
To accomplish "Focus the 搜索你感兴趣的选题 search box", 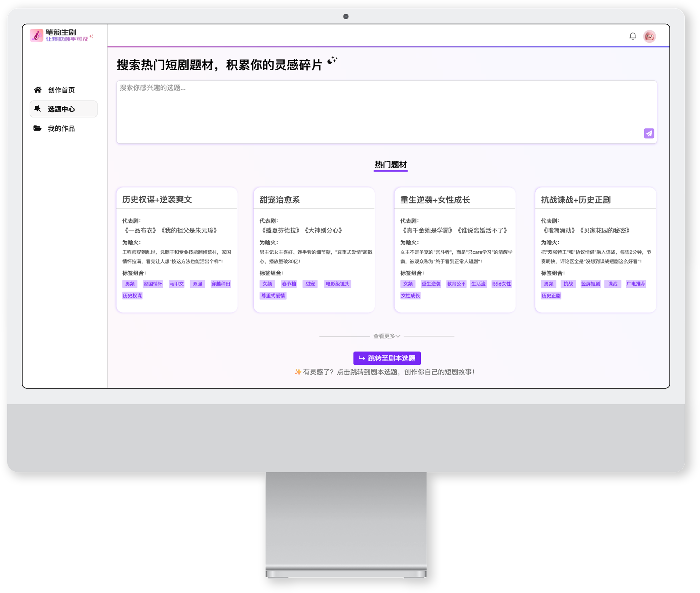I will click(x=387, y=112).
